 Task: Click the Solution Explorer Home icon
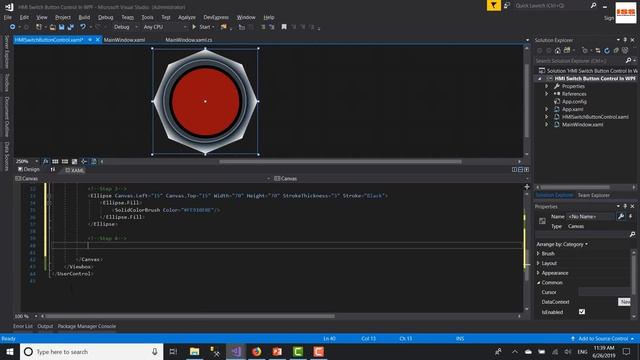pos(558,51)
